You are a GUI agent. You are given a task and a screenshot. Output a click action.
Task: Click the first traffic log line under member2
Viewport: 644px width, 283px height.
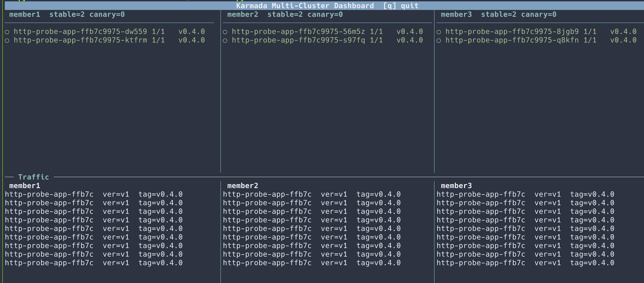coord(312,194)
